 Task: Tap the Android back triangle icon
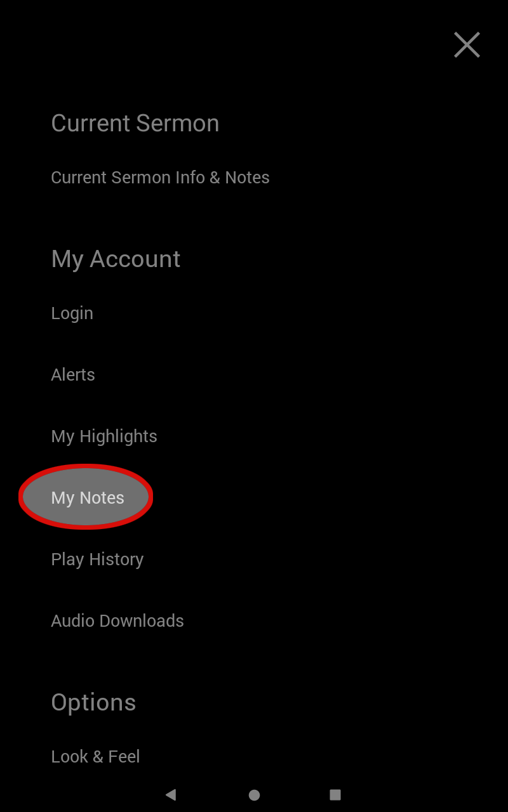click(x=170, y=794)
